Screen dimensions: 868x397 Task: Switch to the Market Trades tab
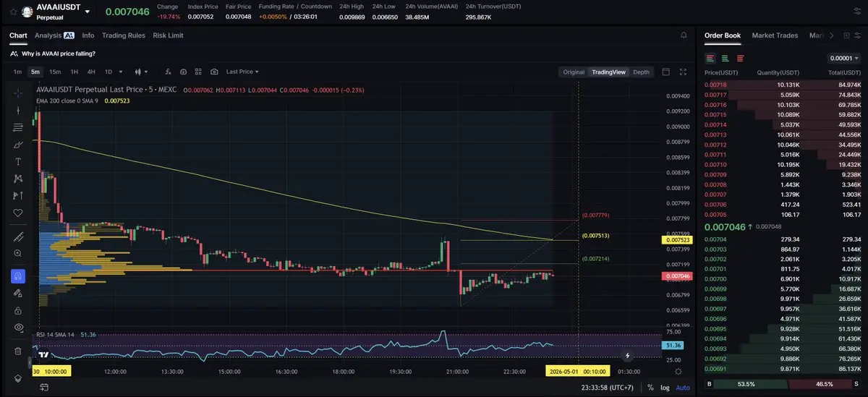[775, 35]
